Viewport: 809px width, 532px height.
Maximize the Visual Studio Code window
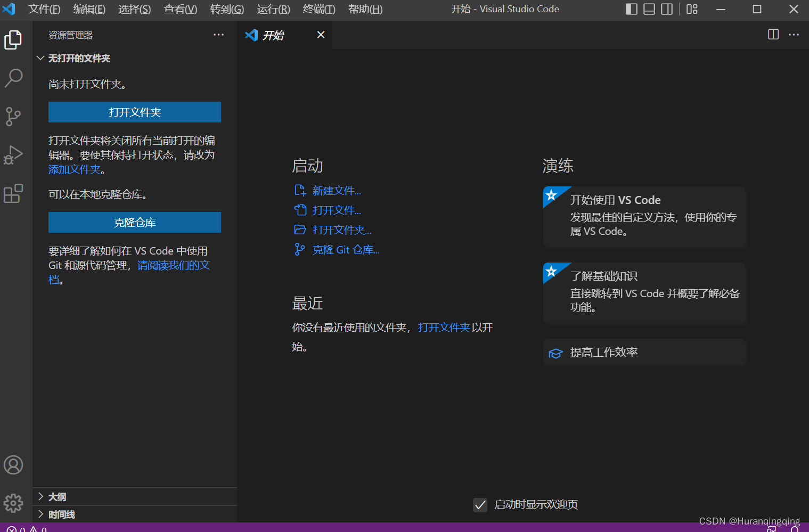(757, 9)
